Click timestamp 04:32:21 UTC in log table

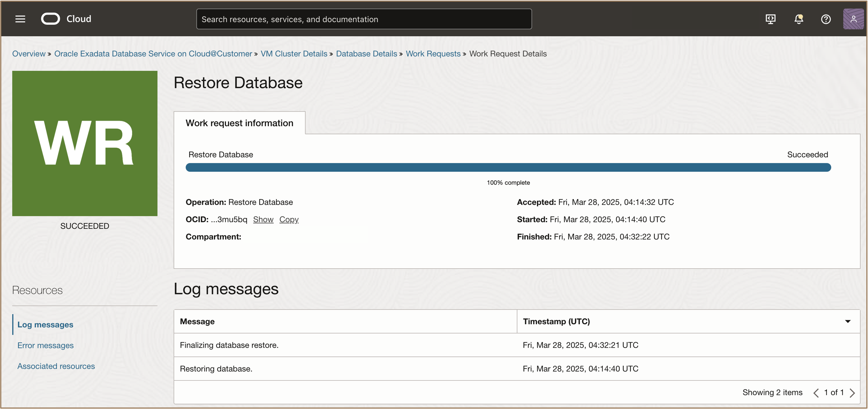point(580,345)
